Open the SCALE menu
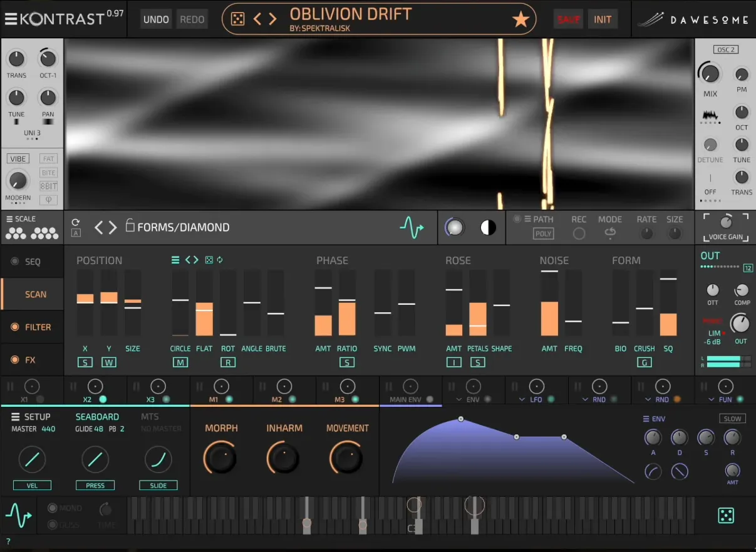The image size is (756, 552). pos(21,219)
